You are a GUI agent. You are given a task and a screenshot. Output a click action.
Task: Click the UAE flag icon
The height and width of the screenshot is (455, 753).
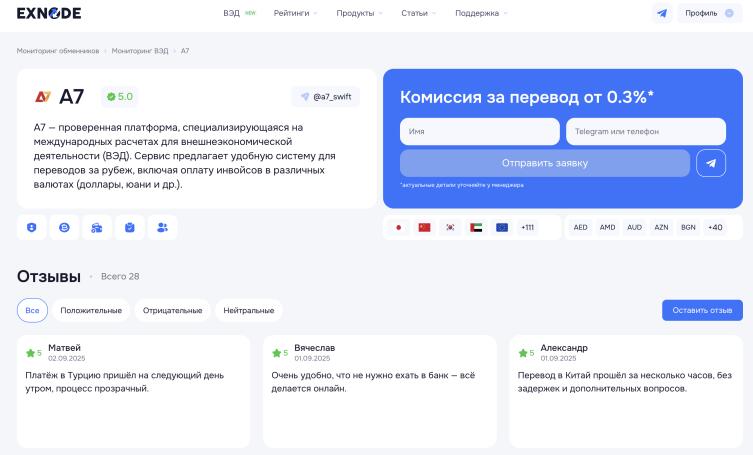[476, 227]
